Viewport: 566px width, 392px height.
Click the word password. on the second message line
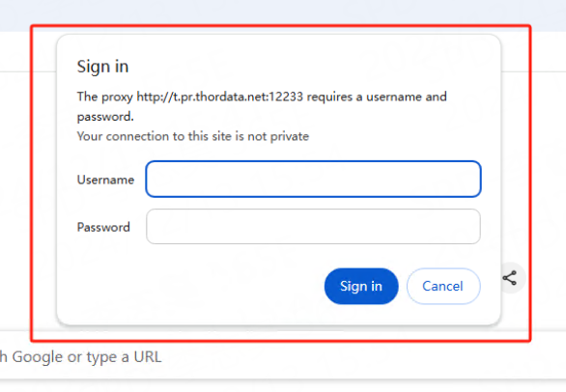click(105, 117)
